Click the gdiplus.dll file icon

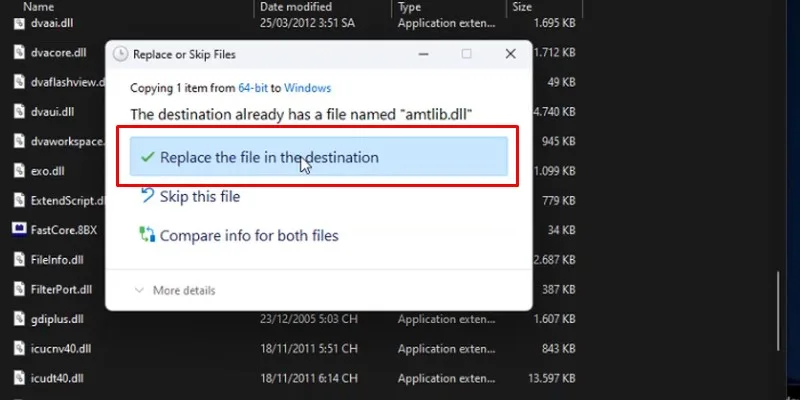19,319
